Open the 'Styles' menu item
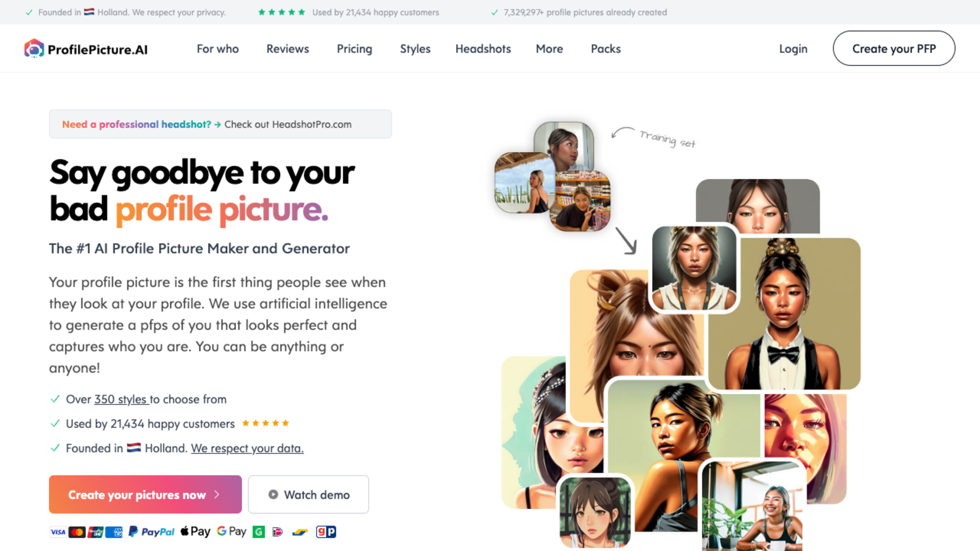The image size is (980, 551). pos(415,48)
